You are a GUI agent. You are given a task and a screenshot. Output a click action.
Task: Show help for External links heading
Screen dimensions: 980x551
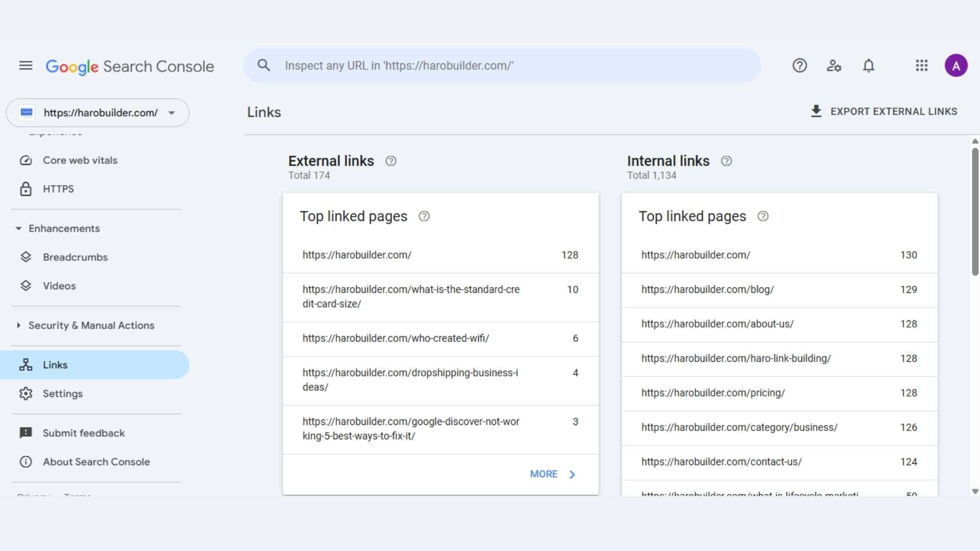click(x=390, y=161)
